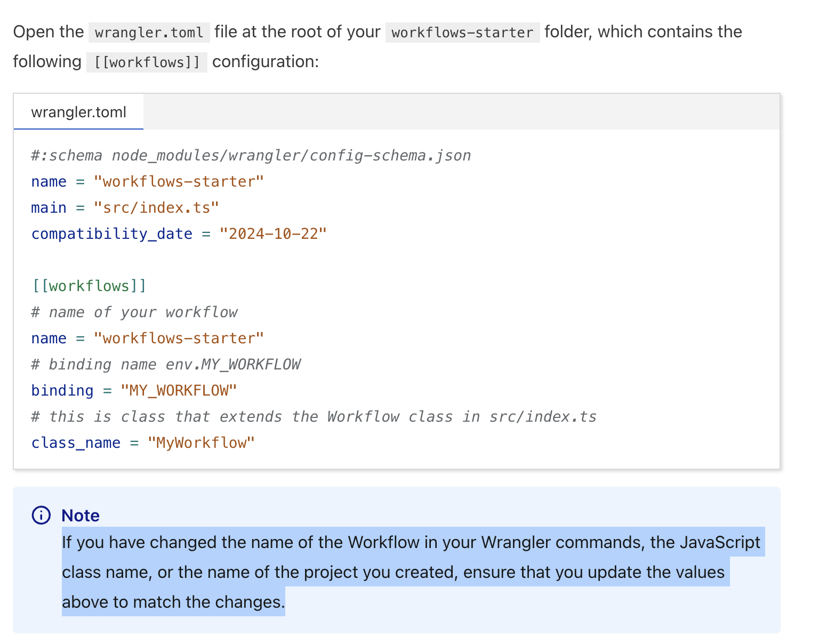The image size is (835, 644).
Task: Click the "src/index.ts" string value
Action: pos(156,208)
